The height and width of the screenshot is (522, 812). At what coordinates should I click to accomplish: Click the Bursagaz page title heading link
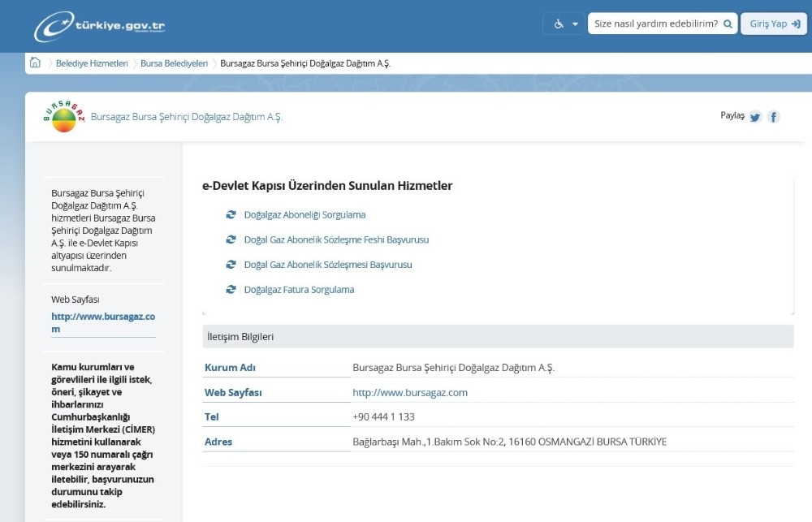click(187, 117)
